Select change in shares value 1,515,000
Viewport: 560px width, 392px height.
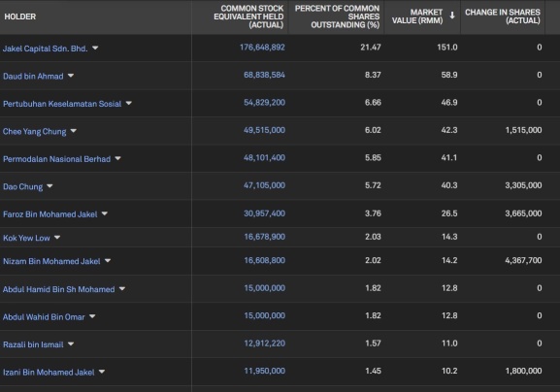[x=523, y=130]
